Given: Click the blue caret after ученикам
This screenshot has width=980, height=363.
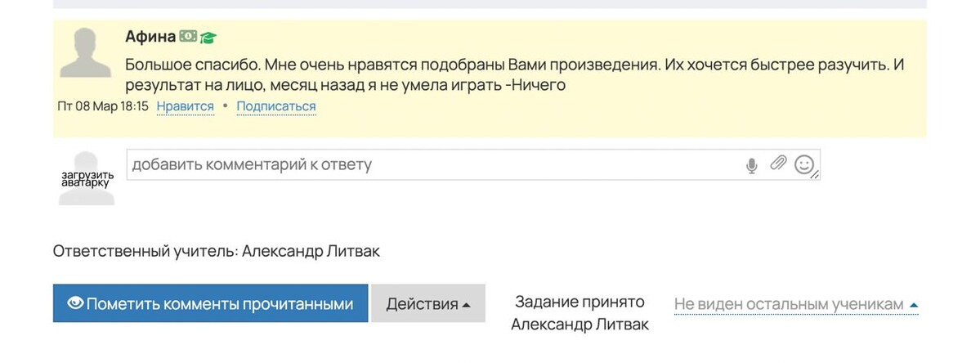Looking at the screenshot, I should coord(914,305).
